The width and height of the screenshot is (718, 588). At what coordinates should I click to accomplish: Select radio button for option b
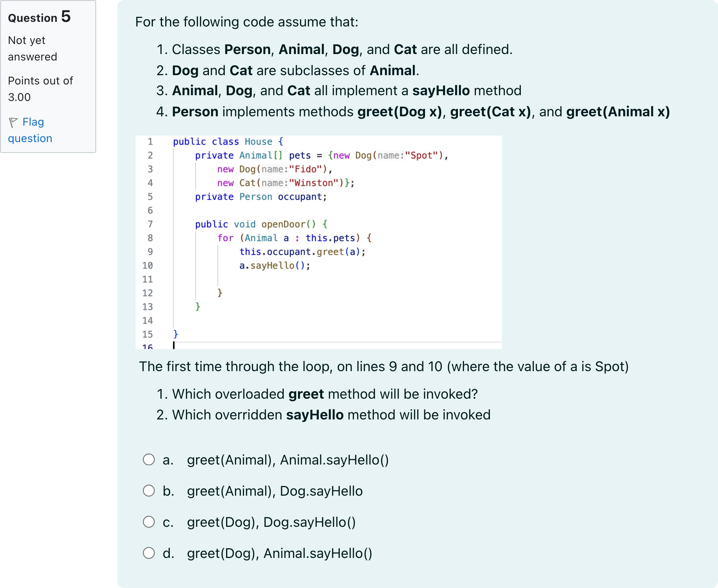click(x=149, y=491)
